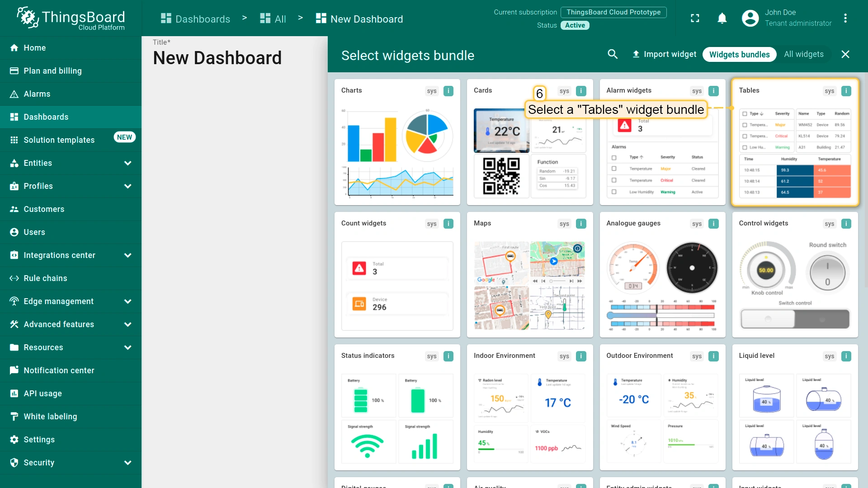
Task: Click the New Dashboard title field
Action: pyautogui.click(x=217, y=58)
